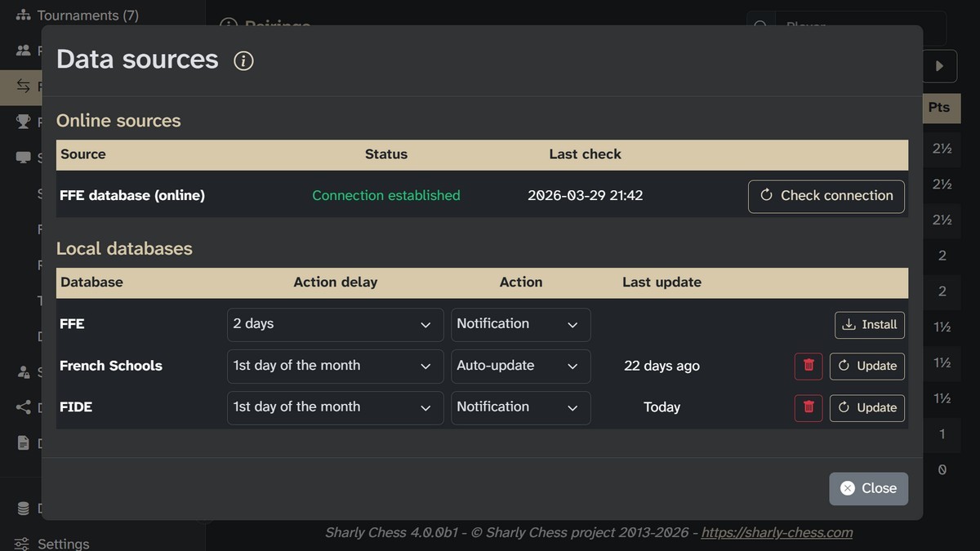
Task: Change FFE action from Notification
Action: pos(520,324)
